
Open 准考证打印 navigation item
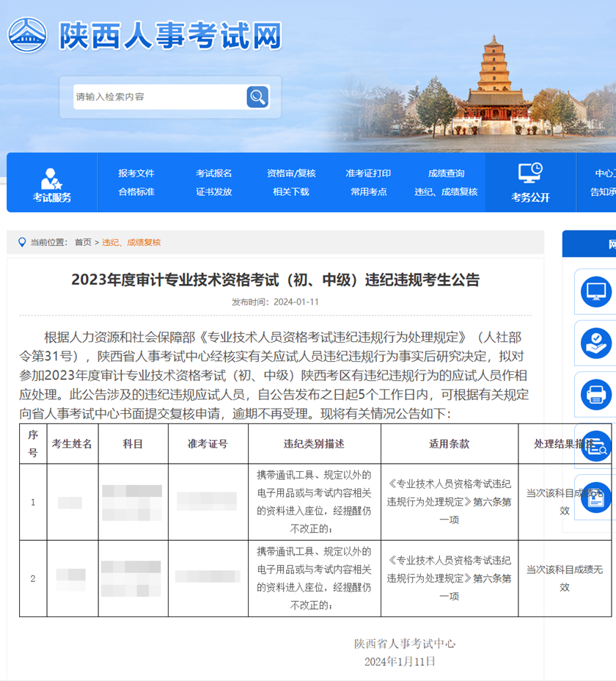[368, 173]
